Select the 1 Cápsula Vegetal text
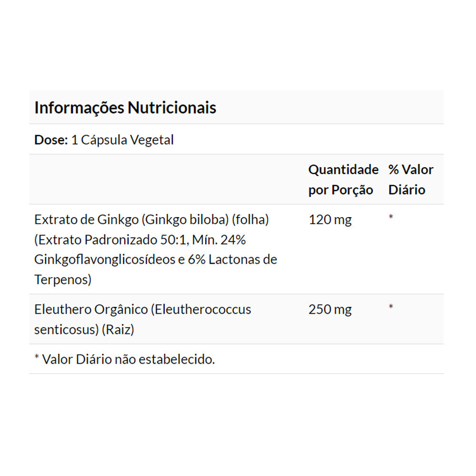Viewport: 476px width, 476px height. coord(122,140)
